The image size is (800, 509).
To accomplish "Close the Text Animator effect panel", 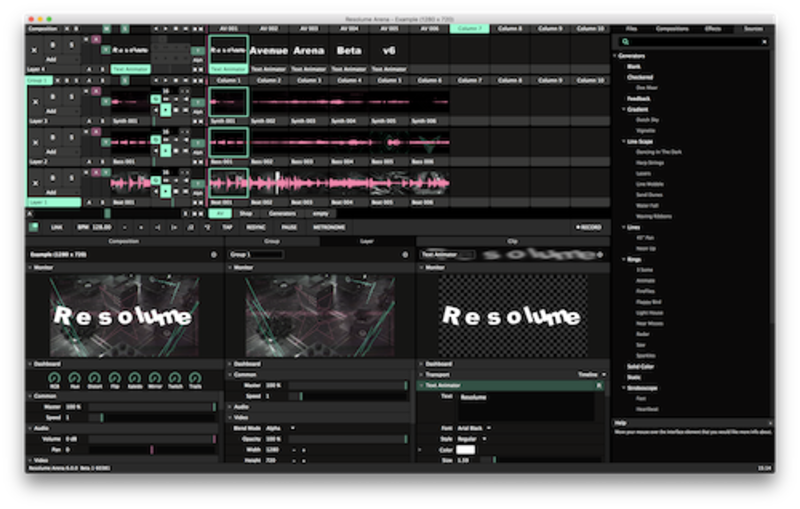I will pyautogui.click(x=599, y=385).
